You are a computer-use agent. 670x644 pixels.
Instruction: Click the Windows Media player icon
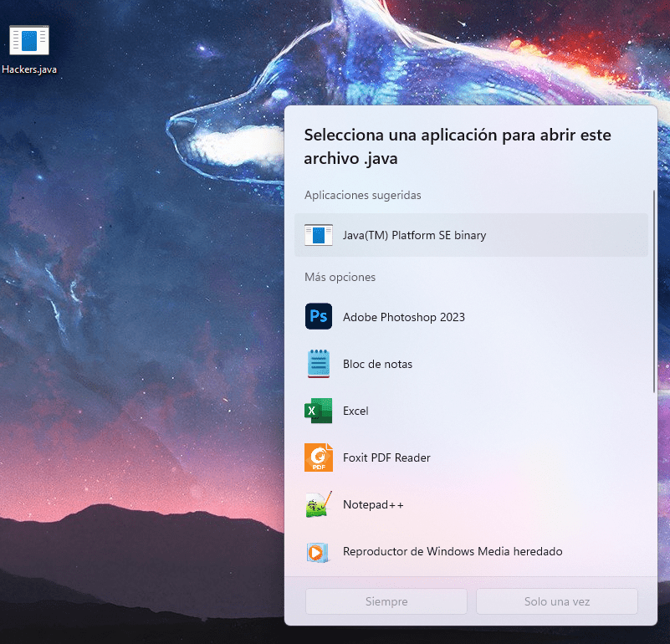tap(318, 552)
